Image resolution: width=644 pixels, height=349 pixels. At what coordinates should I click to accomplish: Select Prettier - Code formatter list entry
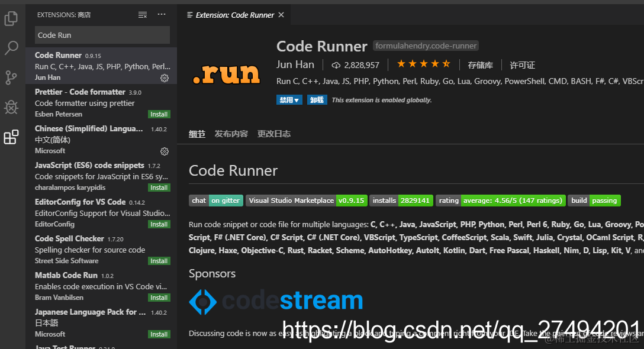[101, 103]
